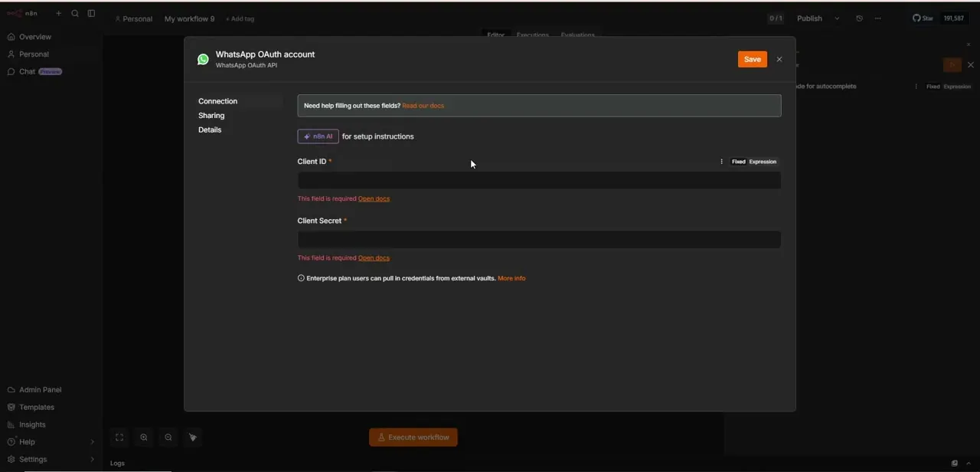Close the credential dialog

(779, 59)
